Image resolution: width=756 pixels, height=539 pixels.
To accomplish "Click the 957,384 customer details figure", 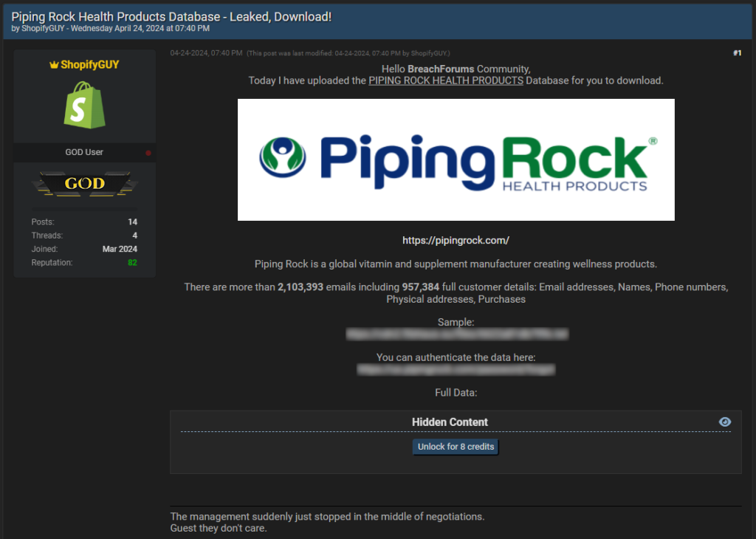I will click(420, 287).
